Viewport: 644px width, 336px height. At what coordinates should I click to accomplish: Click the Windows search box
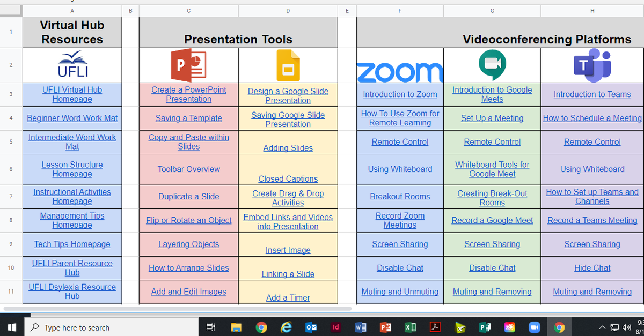[112, 327]
